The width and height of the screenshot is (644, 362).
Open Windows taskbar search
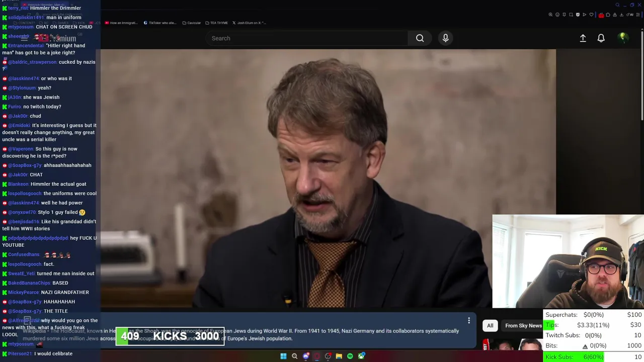(294, 356)
